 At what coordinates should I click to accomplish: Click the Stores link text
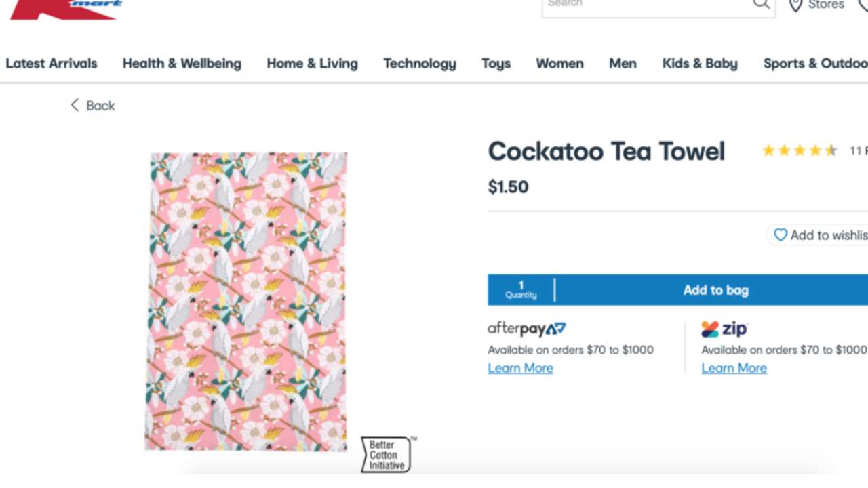tap(826, 5)
